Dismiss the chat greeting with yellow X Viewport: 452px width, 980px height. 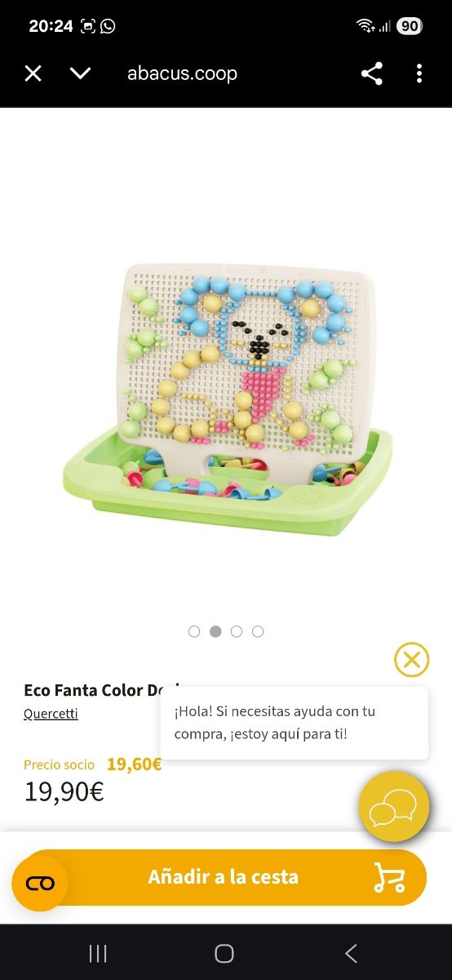(411, 659)
